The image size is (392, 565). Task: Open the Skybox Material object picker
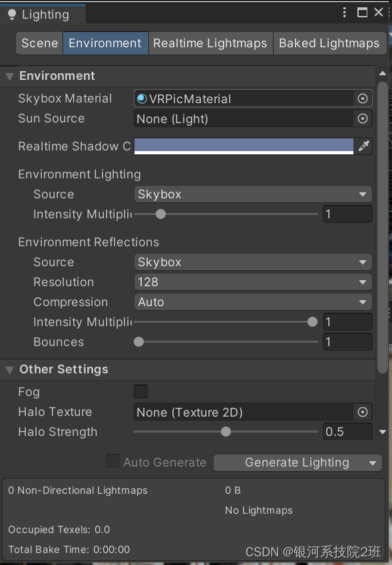point(363,98)
